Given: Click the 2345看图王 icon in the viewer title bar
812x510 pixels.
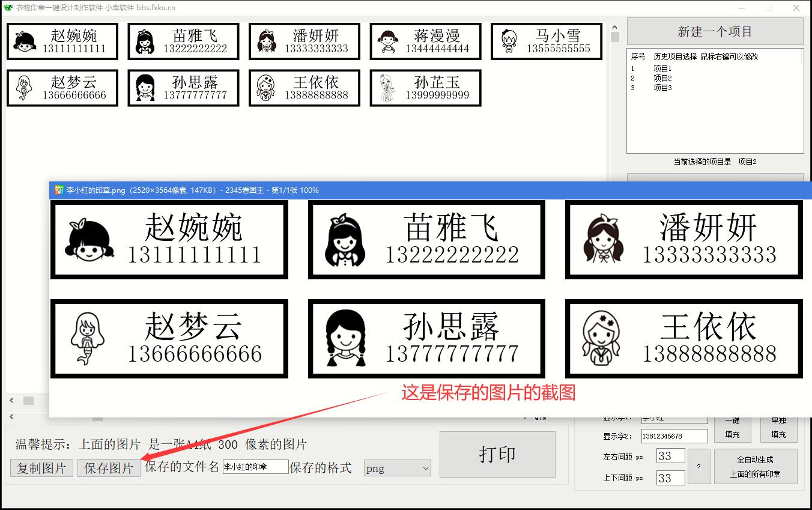Looking at the screenshot, I should [x=59, y=190].
